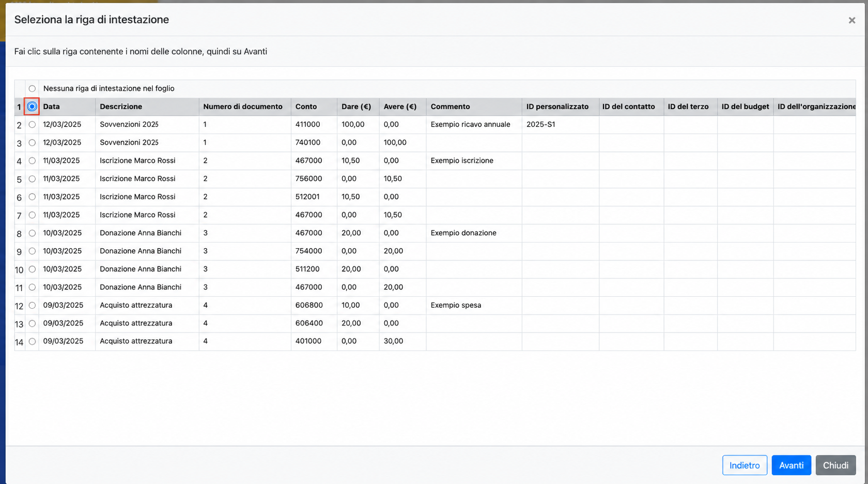Click 'Numero di documento' header cell
Screen dimensions: 868x484
coord(245,107)
